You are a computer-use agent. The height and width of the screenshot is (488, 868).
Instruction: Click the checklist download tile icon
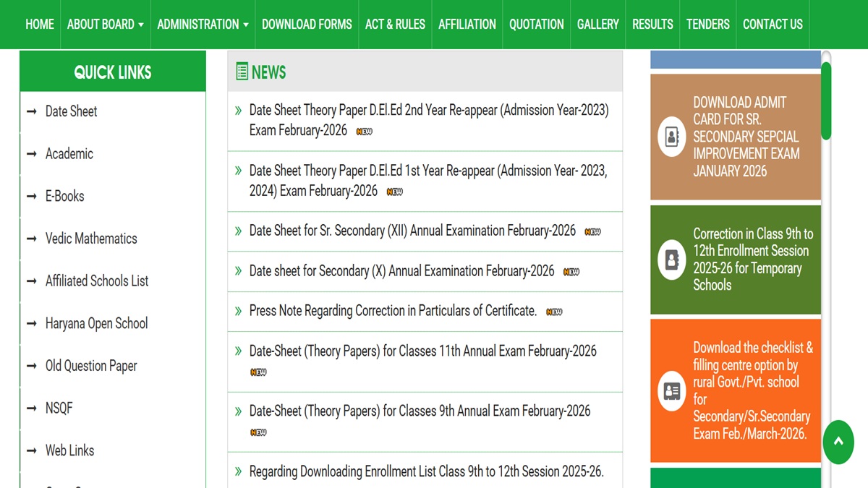tap(671, 390)
